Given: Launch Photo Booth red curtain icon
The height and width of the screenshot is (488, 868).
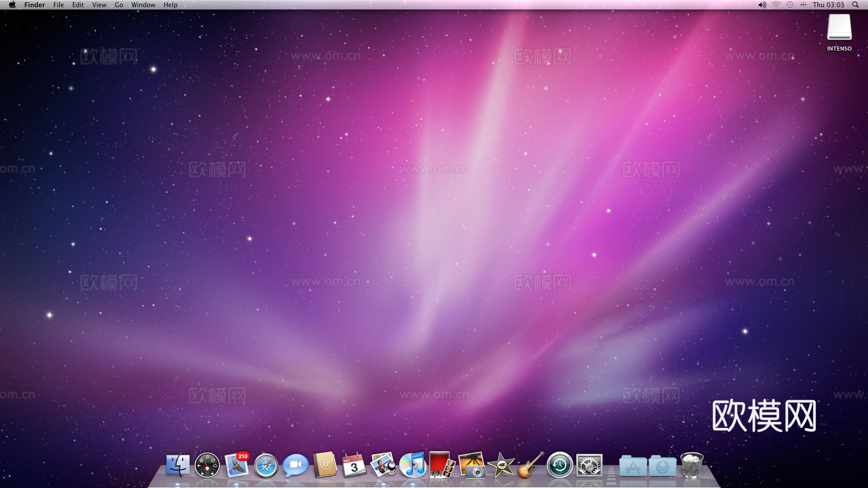Looking at the screenshot, I should 442,465.
